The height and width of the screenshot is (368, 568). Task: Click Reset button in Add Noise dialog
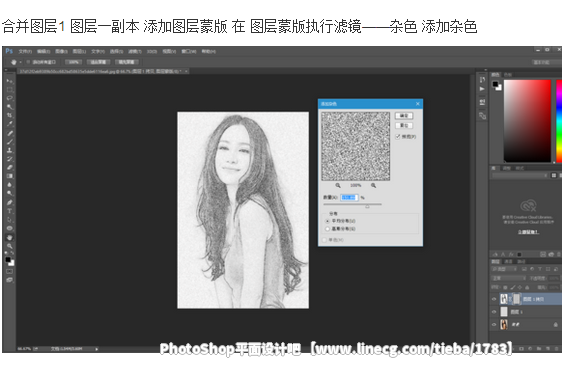pyautogui.click(x=404, y=125)
